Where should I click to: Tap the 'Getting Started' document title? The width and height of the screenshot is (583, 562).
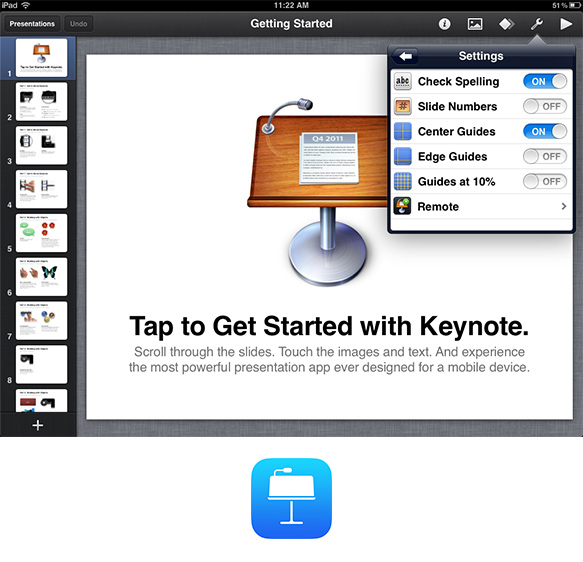pyautogui.click(x=292, y=24)
